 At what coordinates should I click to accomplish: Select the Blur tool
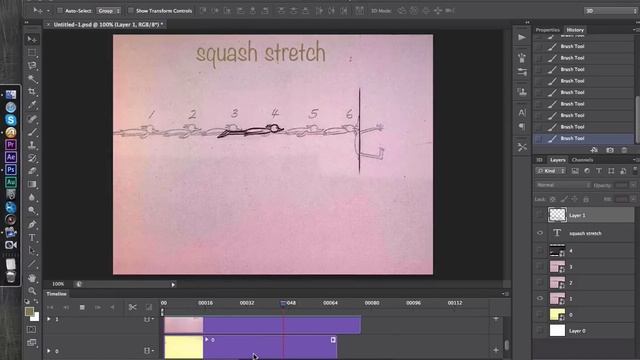(x=32, y=197)
